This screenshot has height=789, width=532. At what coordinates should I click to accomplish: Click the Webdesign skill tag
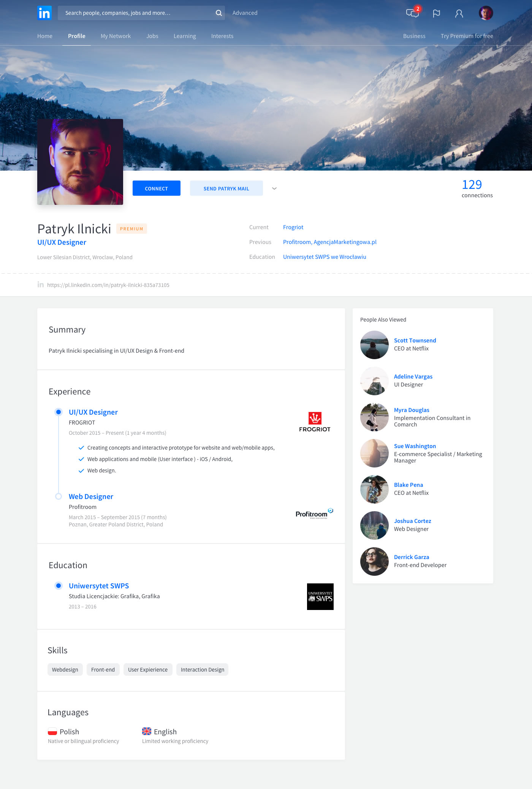tap(65, 670)
